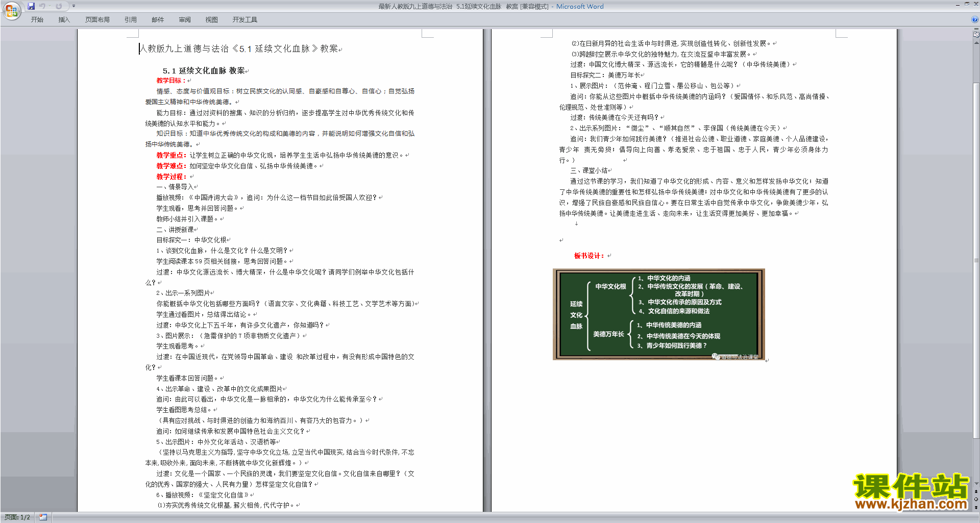The width and height of the screenshot is (980, 523).
Task: Click line 5、出示图片：中外文化年活动、汉语桥等
Action: tap(216, 442)
